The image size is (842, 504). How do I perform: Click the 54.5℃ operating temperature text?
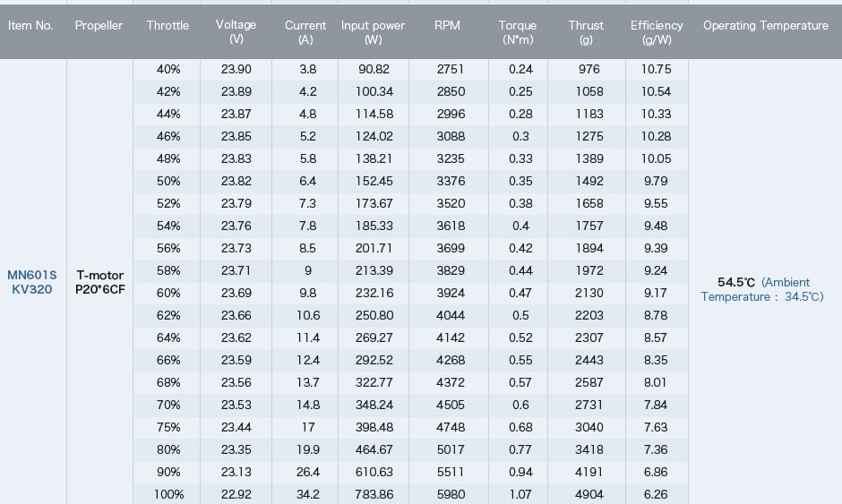coord(735,282)
